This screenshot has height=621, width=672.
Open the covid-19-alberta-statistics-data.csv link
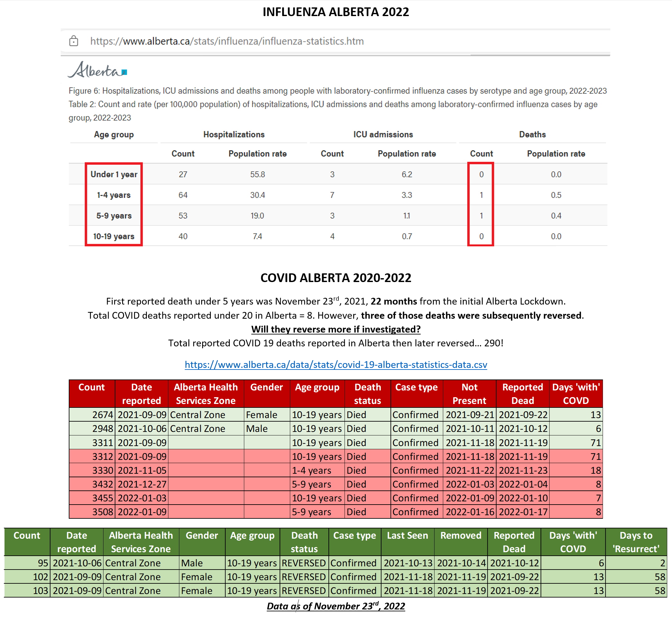point(336,365)
